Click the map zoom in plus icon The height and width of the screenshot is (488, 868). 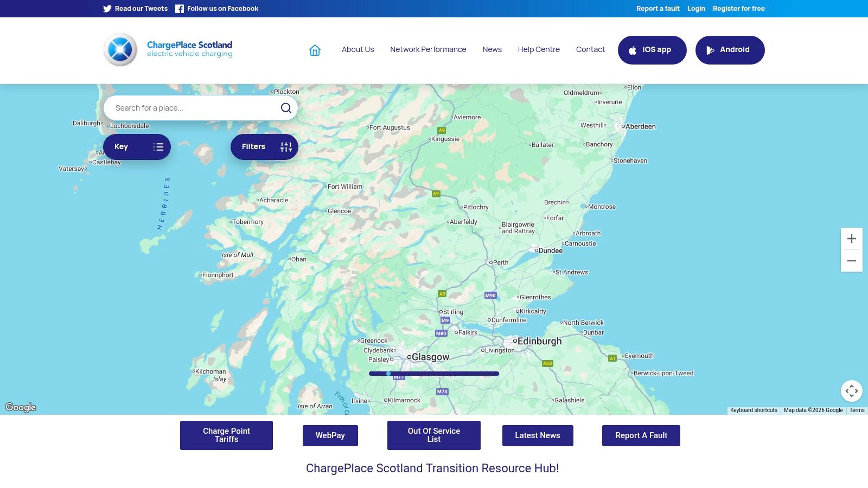pyautogui.click(x=852, y=239)
